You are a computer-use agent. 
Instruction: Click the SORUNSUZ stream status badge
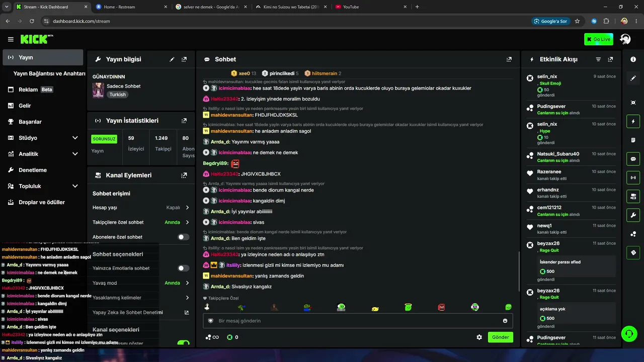click(x=104, y=139)
